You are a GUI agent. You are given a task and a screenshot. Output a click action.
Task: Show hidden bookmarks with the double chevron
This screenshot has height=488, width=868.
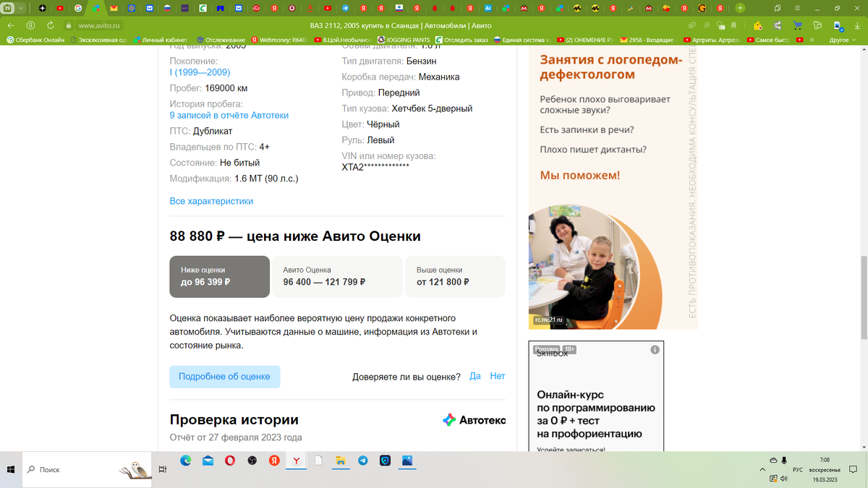tap(812, 40)
